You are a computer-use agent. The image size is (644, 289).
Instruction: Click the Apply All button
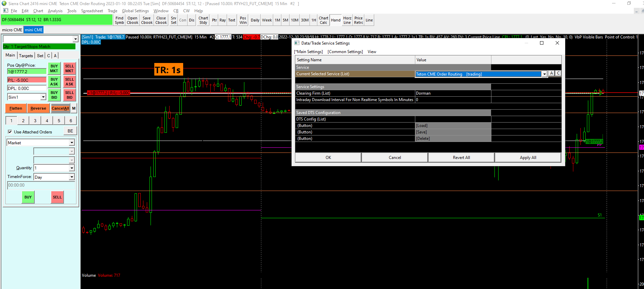click(x=528, y=158)
